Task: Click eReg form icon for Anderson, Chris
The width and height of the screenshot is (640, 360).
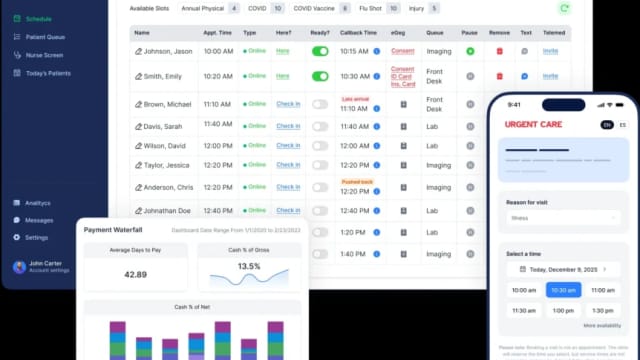Action: [403, 187]
